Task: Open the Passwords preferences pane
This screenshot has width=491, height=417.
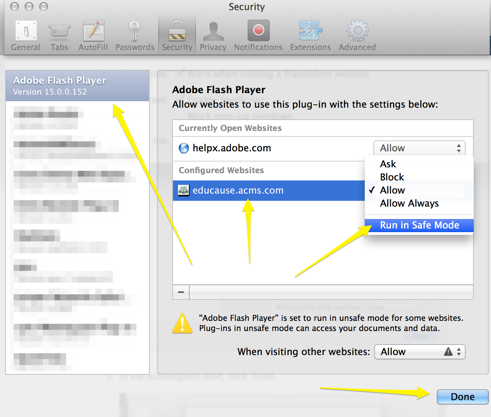Action: click(x=135, y=36)
